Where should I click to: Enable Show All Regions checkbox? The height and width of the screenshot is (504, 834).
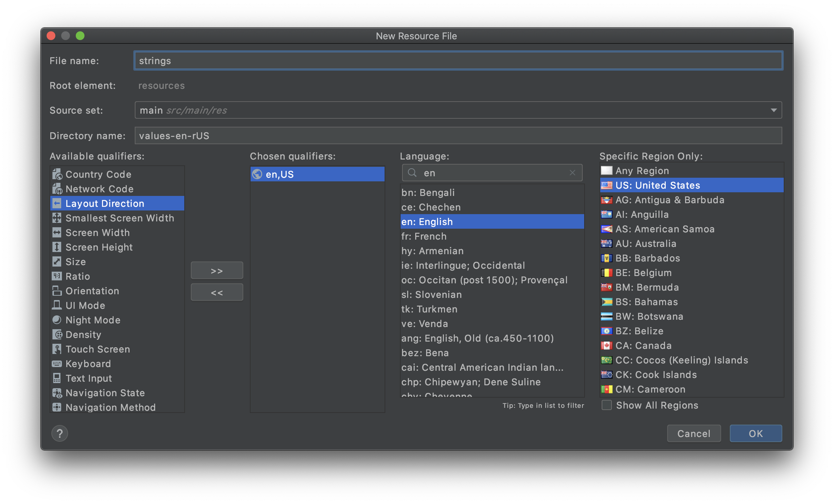[x=607, y=405]
